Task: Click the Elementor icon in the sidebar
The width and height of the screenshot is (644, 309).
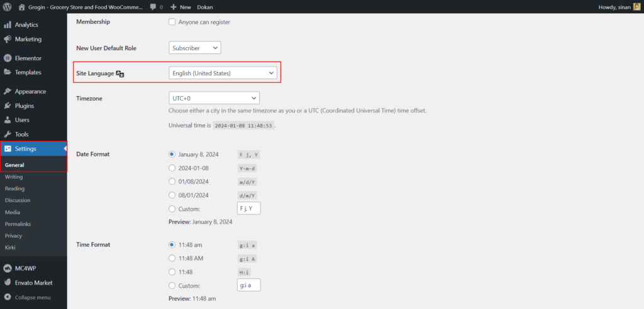Action: pos(8,58)
